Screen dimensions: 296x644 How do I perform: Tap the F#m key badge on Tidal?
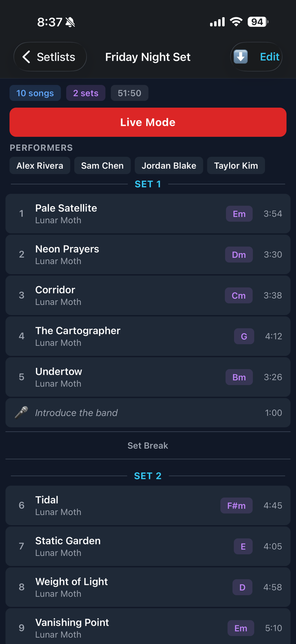pyautogui.click(x=236, y=506)
